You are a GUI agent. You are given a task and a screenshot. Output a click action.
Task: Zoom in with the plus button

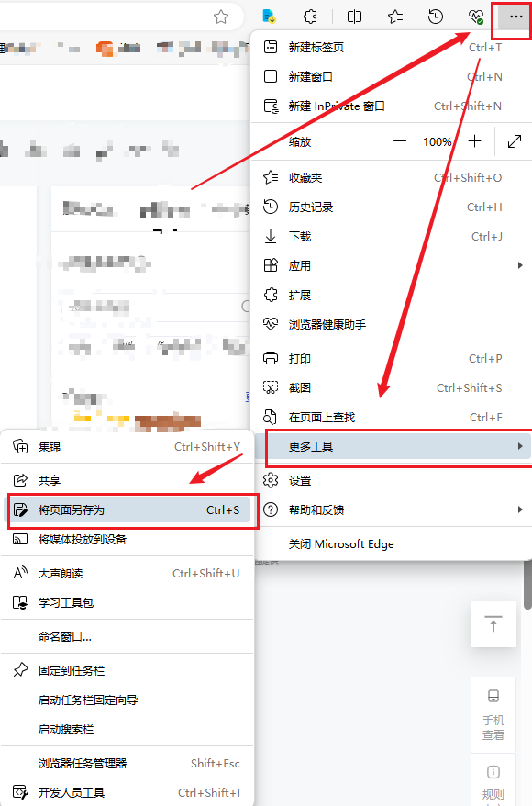[475, 141]
